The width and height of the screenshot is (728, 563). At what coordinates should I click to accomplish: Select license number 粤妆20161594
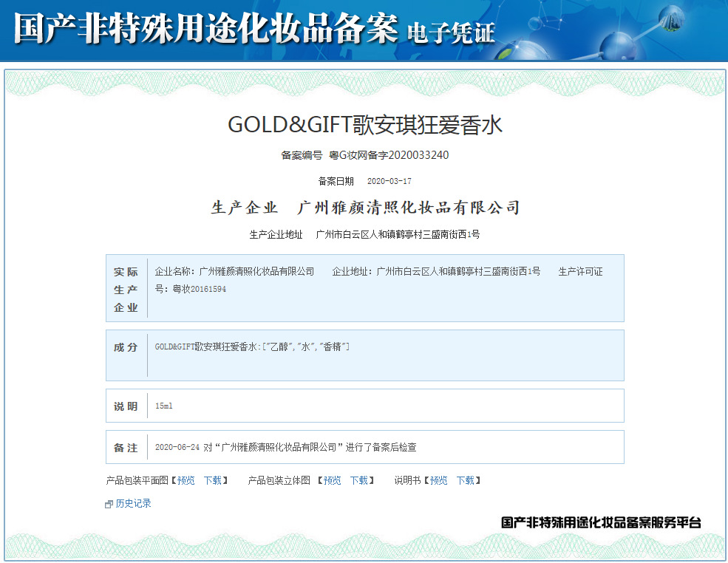[x=199, y=289]
